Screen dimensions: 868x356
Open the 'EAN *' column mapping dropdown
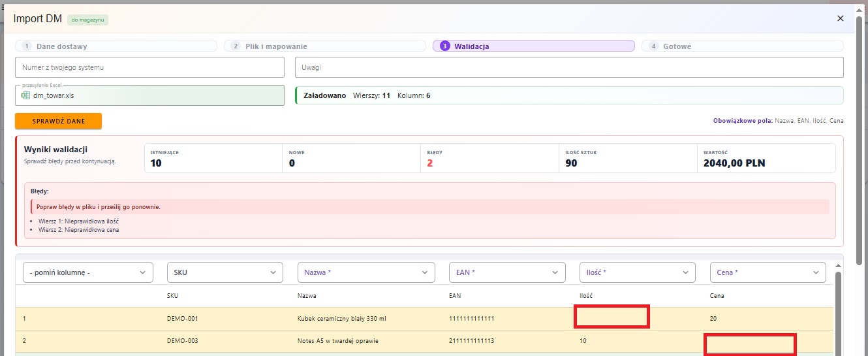point(507,272)
